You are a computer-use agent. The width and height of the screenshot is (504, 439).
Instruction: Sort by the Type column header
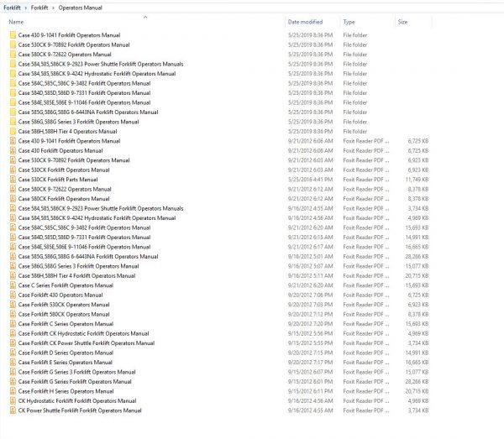[349, 22]
